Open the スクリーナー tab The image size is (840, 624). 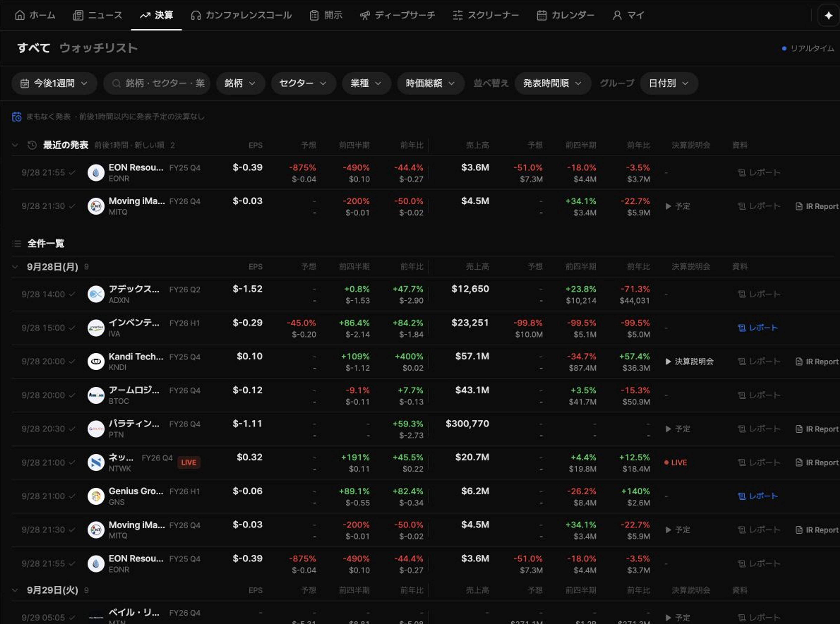click(x=486, y=15)
